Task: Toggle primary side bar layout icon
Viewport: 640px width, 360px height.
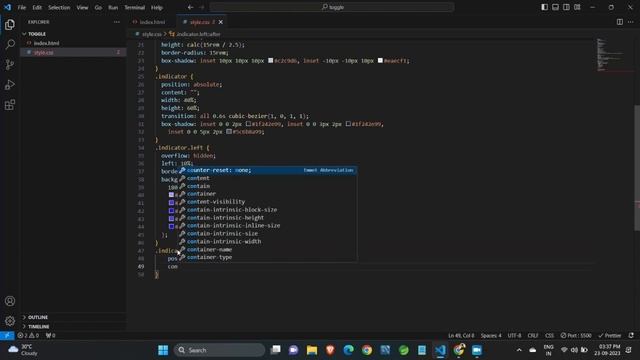Action: click(x=544, y=7)
